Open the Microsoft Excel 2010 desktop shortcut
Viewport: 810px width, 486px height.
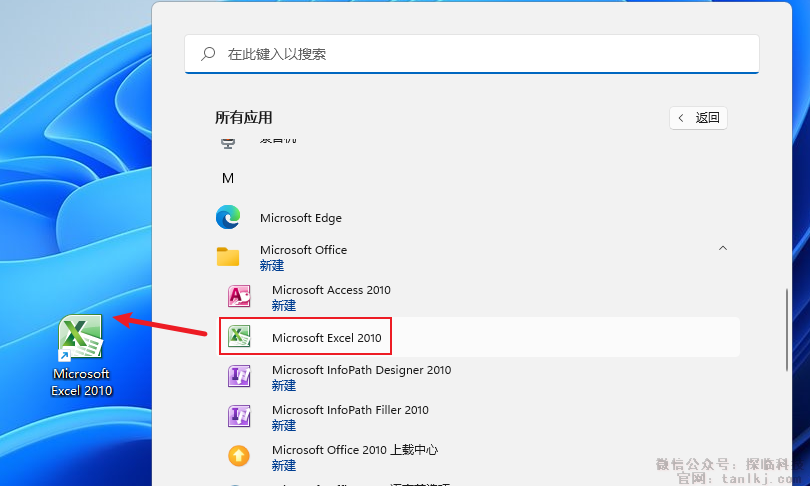coord(81,356)
